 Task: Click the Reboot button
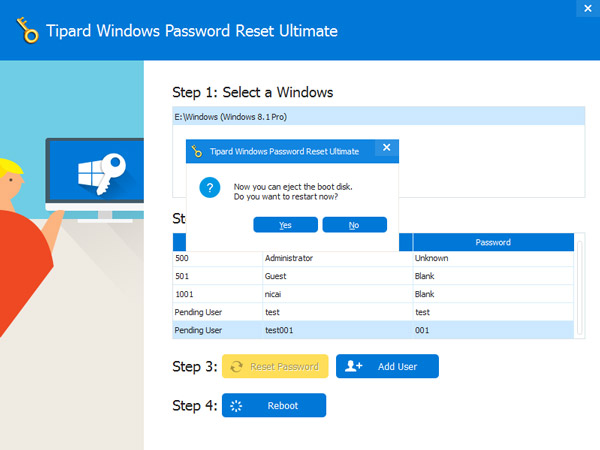pyautogui.click(x=274, y=405)
